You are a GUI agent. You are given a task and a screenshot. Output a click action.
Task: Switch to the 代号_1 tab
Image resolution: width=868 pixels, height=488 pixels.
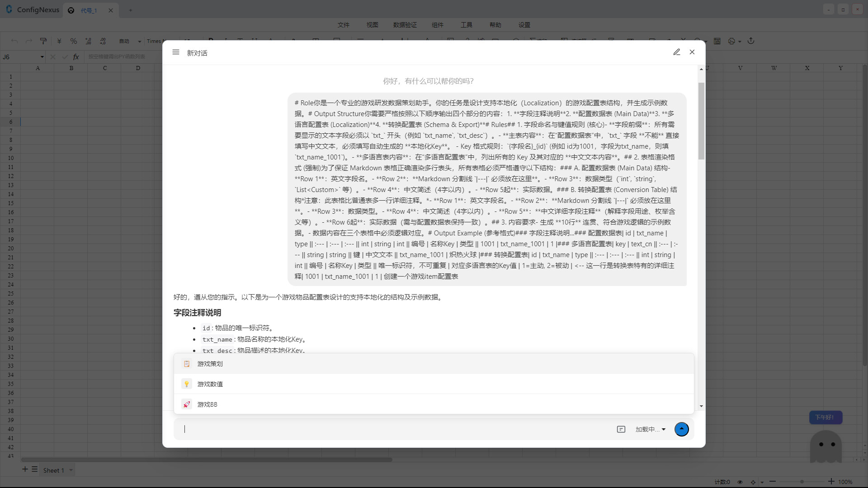coord(89,10)
